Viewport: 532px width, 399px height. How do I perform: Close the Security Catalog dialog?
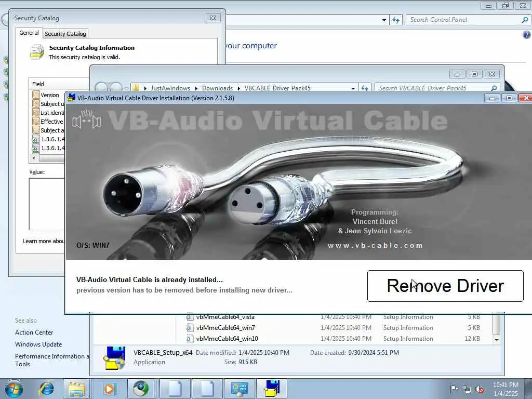[x=212, y=18]
